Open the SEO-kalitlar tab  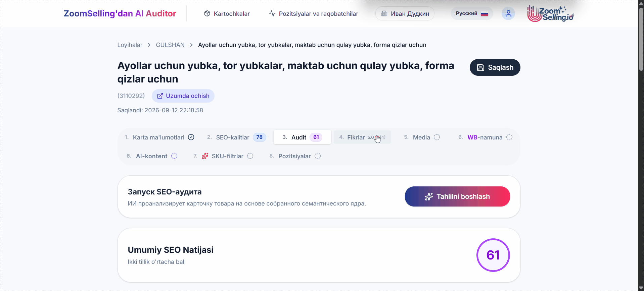coord(236,137)
